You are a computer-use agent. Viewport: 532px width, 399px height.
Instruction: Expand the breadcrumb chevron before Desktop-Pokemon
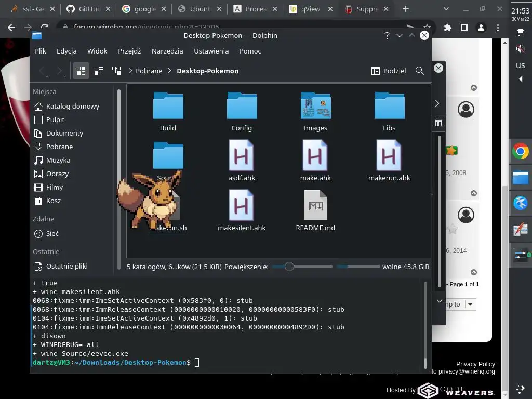(169, 71)
